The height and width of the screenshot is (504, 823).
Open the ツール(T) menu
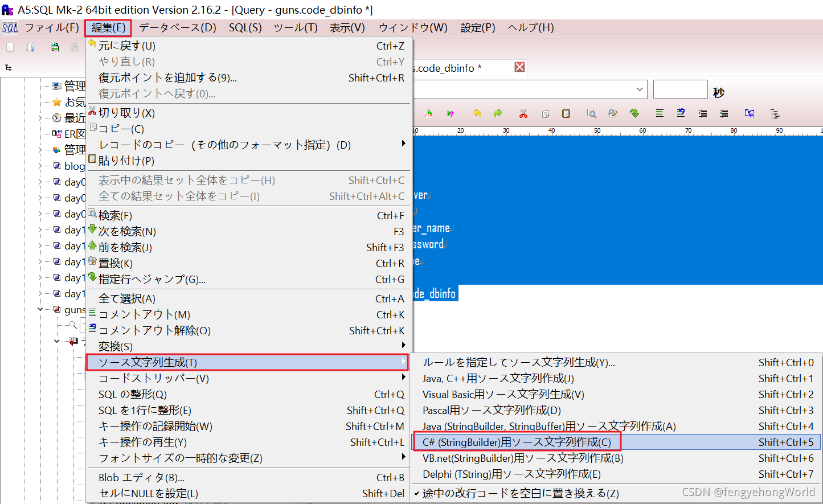296,27
